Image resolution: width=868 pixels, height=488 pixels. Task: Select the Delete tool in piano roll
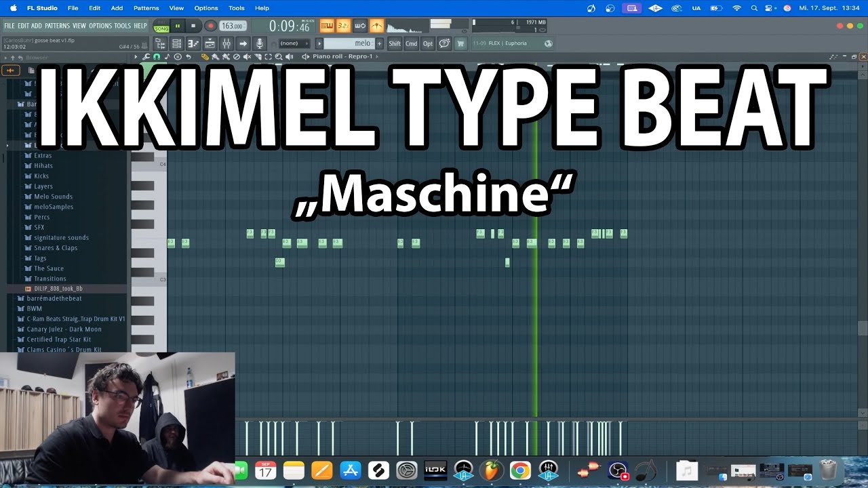(x=236, y=57)
